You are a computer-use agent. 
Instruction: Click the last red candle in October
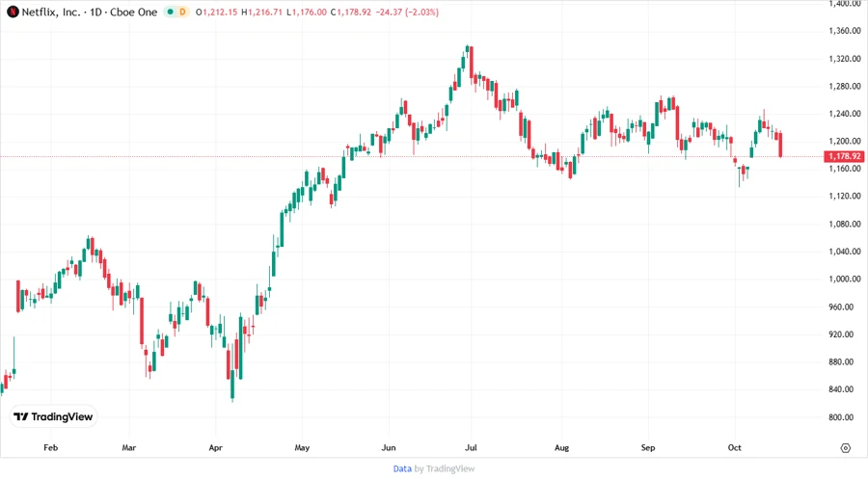(780, 145)
